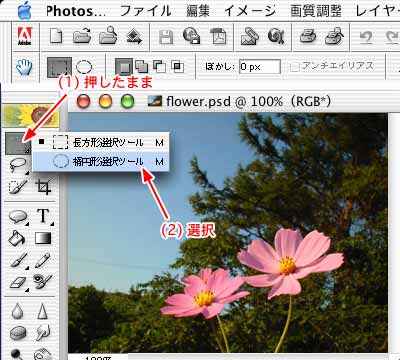This screenshot has height=360, width=400.
Task: Select the Lasso tool
Action: click(x=18, y=166)
